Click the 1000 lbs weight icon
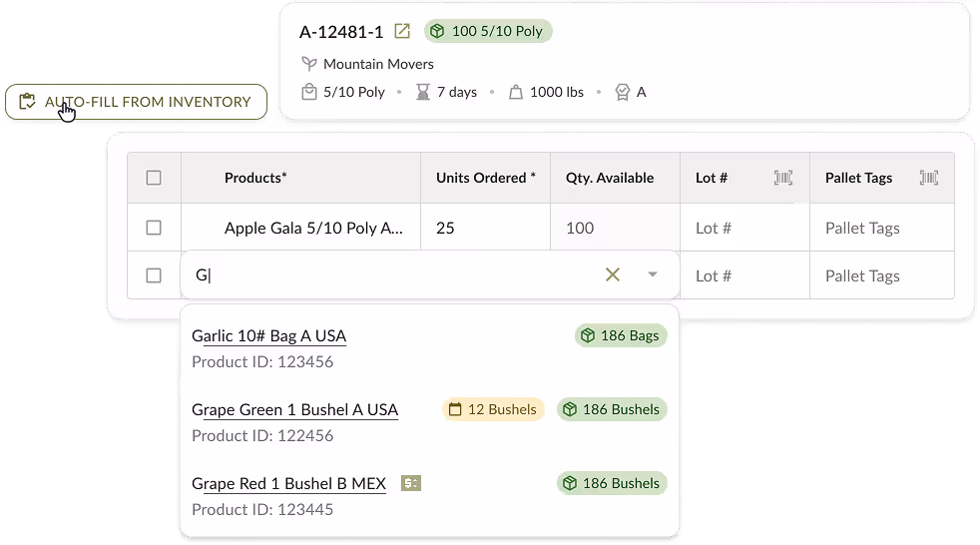 (516, 92)
